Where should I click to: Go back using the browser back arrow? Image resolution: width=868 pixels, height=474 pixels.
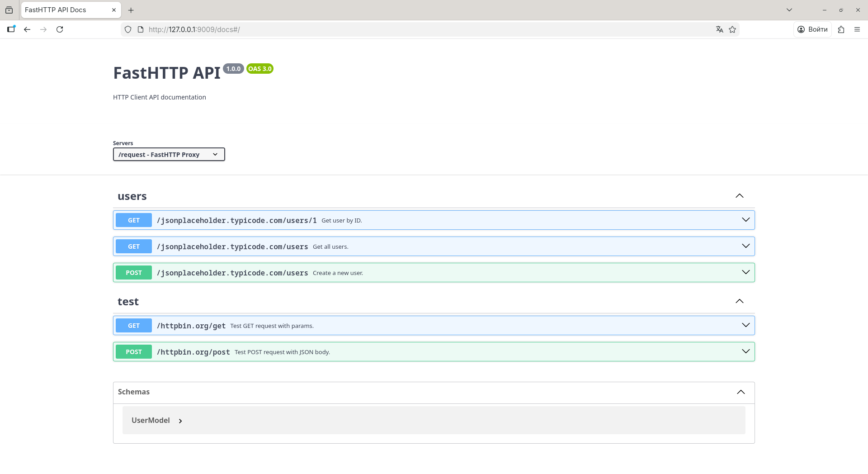[27, 29]
